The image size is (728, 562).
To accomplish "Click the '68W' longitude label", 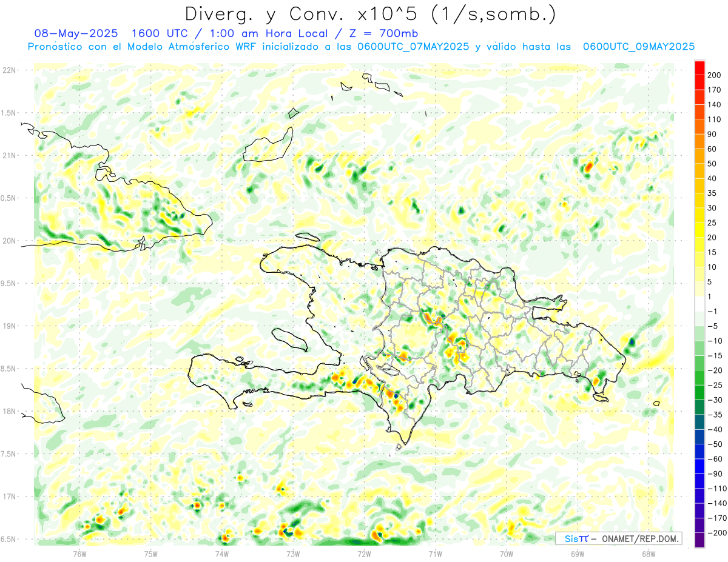I will (649, 554).
